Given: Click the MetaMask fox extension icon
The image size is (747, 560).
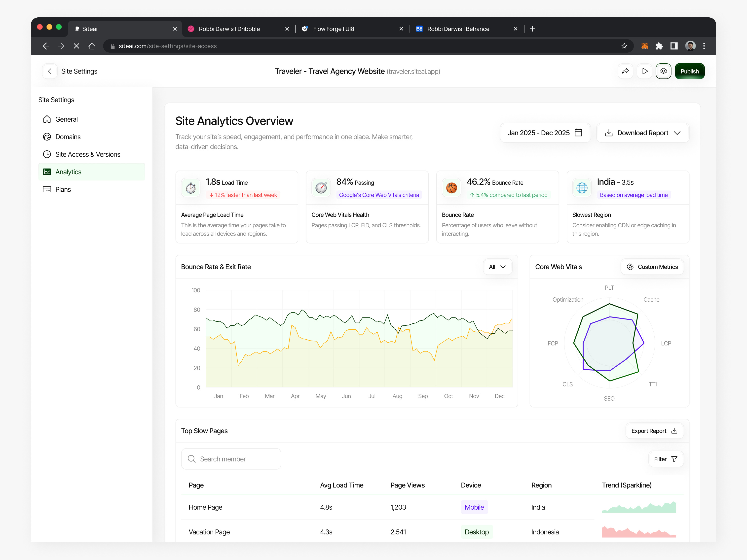Looking at the screenshot, I should point(644,46).
